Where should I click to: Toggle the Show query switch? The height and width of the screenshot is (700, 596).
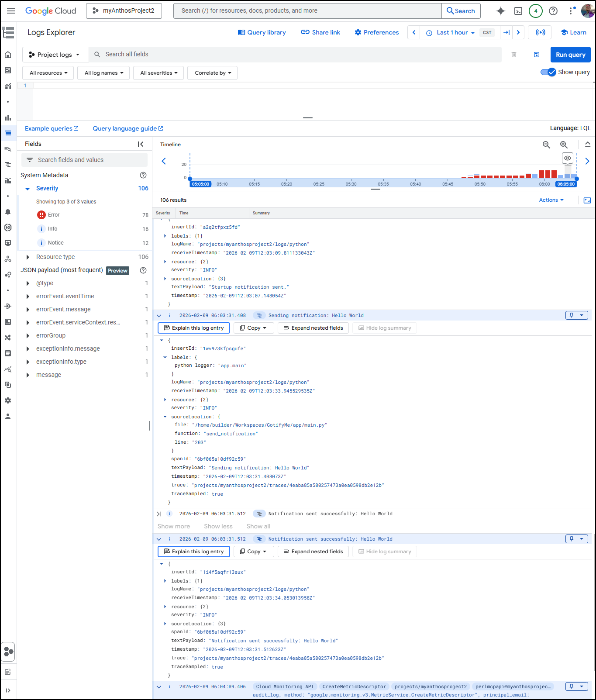548,72
